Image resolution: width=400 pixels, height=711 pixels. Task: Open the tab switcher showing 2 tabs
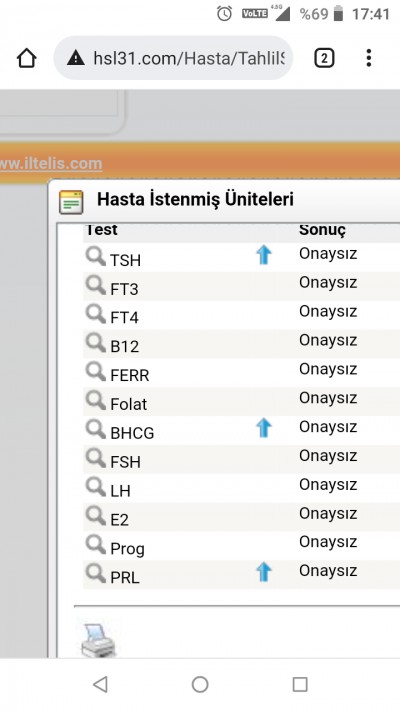point(324,58)
